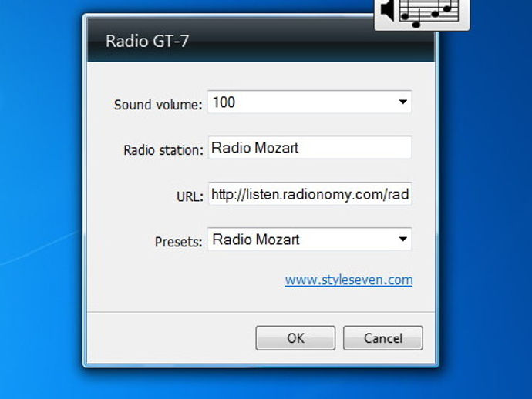Open the Sound volume dropdown showing 100
Viewport: 532px width, 399px height.
click(x=309, y=102)
